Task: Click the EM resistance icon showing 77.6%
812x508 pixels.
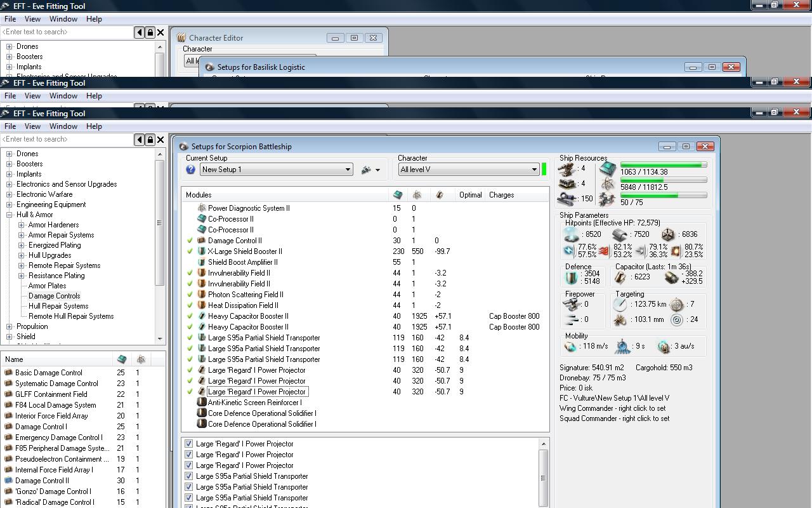Action: tap(570, 251)
